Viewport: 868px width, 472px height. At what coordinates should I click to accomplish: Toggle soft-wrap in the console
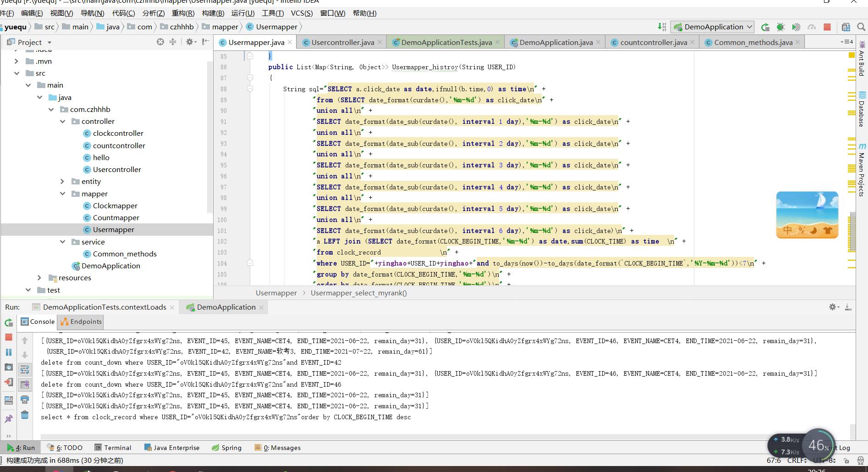(x=25, y=369)
